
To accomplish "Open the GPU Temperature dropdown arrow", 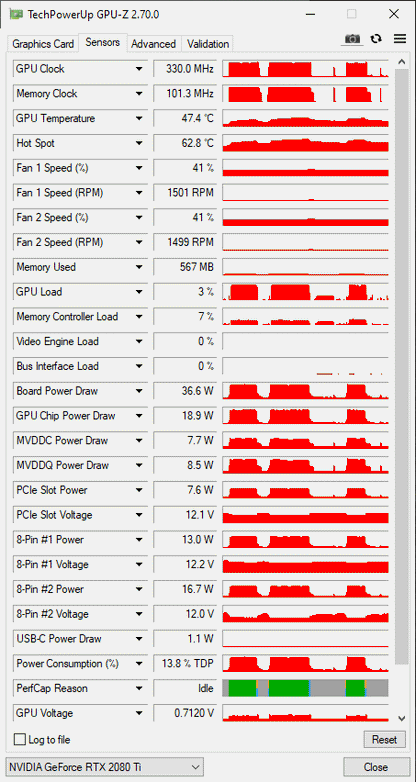I will [x=139, y=119].
